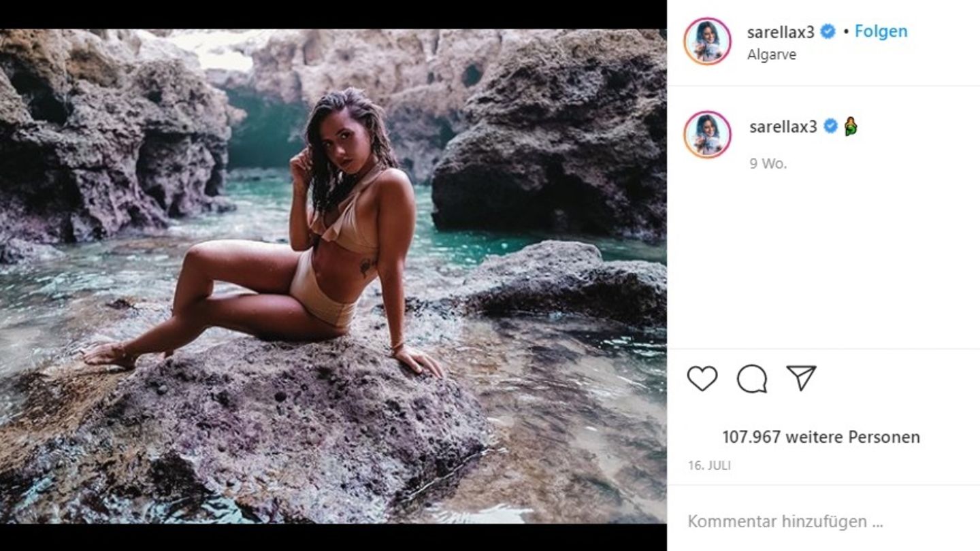Click the 16. JULI post date
This screenshot has height=551, width=980.
[708, 466]
